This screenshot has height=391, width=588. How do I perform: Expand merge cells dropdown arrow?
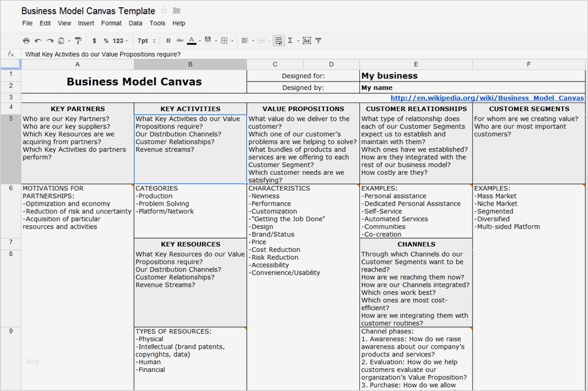coord(270,41)
